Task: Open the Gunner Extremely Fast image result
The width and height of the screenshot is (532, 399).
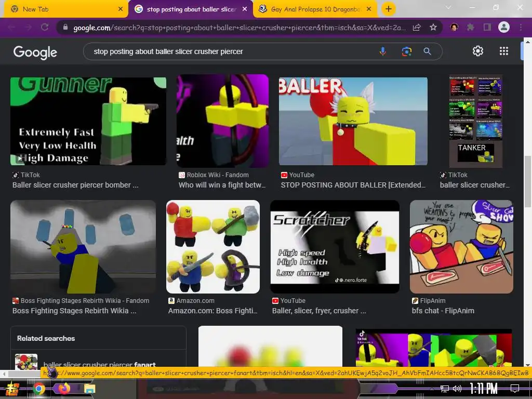Action: pos(88,121)
